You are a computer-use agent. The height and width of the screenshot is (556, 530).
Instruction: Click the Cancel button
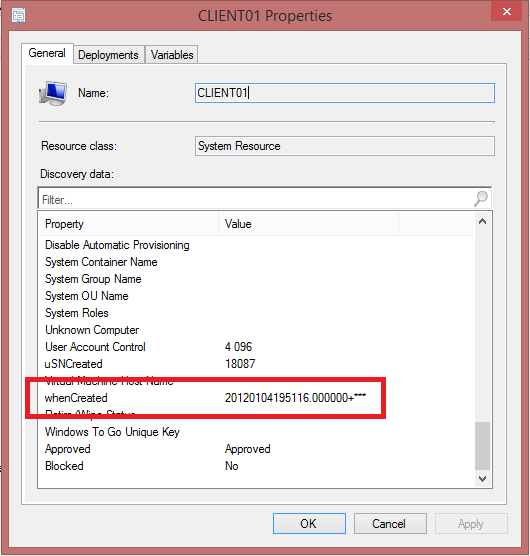point(390,523)
